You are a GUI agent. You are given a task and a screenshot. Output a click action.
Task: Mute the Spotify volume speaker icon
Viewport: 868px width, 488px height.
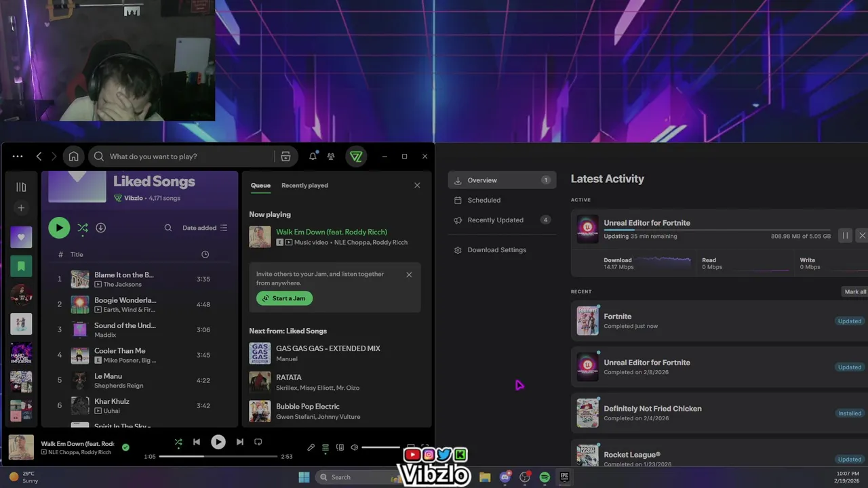[354, 447]
